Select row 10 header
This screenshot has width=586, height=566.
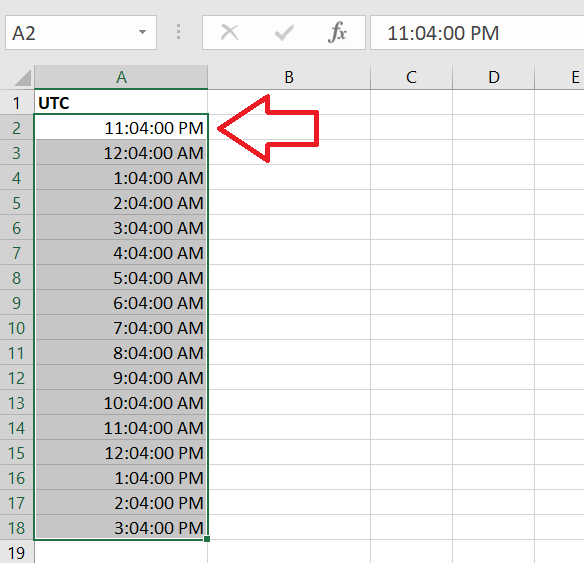[x=17, y=327]
